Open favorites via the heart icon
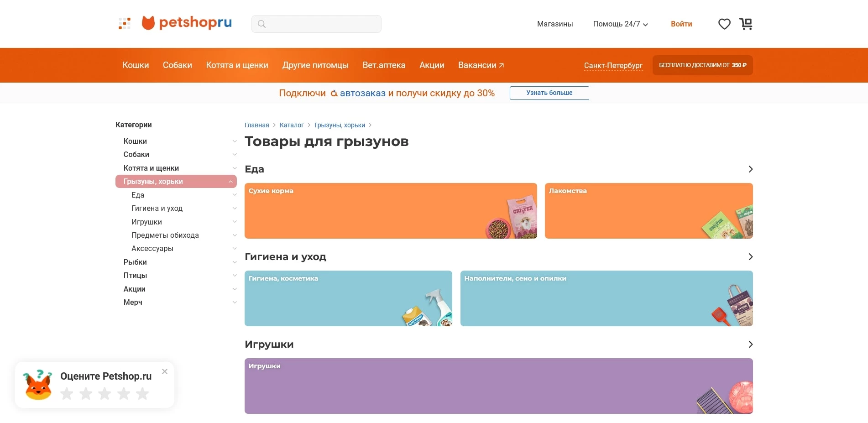 pyautogui.click(x=724, y=24)
